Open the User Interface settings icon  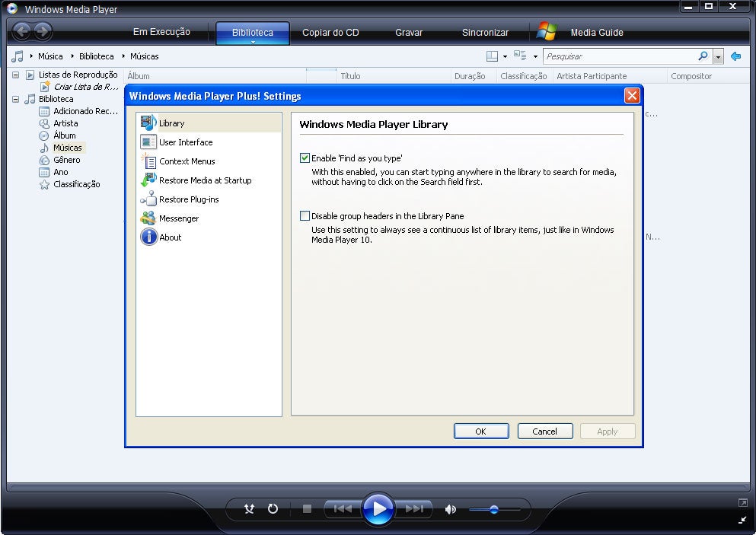point(148,142)
